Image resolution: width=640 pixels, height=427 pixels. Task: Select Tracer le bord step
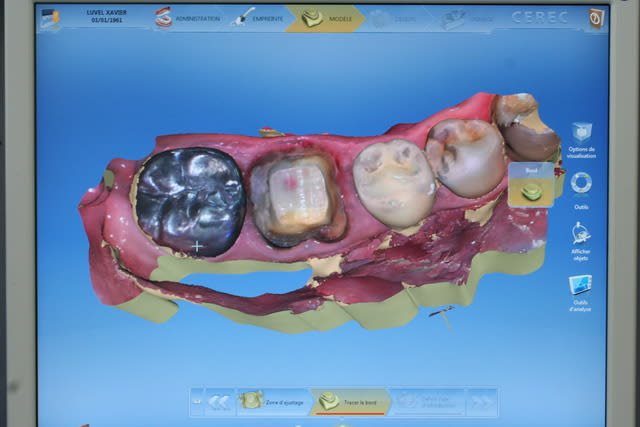click(349, 401)
